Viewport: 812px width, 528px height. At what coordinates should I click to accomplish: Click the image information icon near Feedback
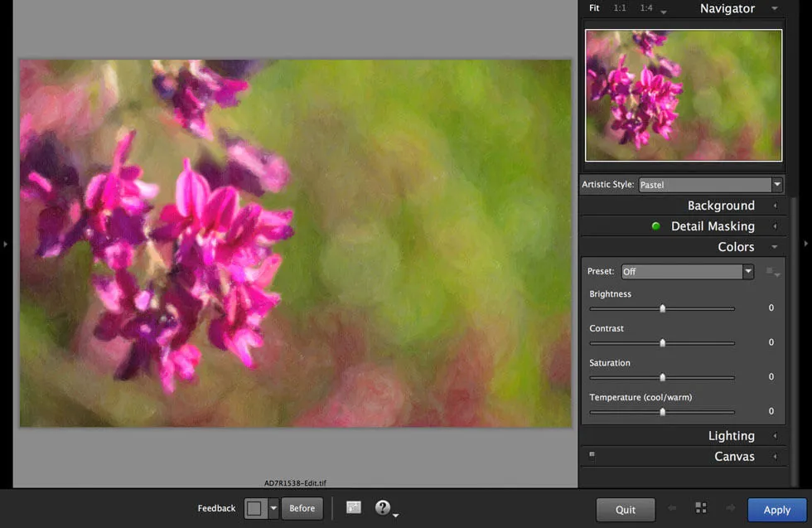(x=354, y=507)
